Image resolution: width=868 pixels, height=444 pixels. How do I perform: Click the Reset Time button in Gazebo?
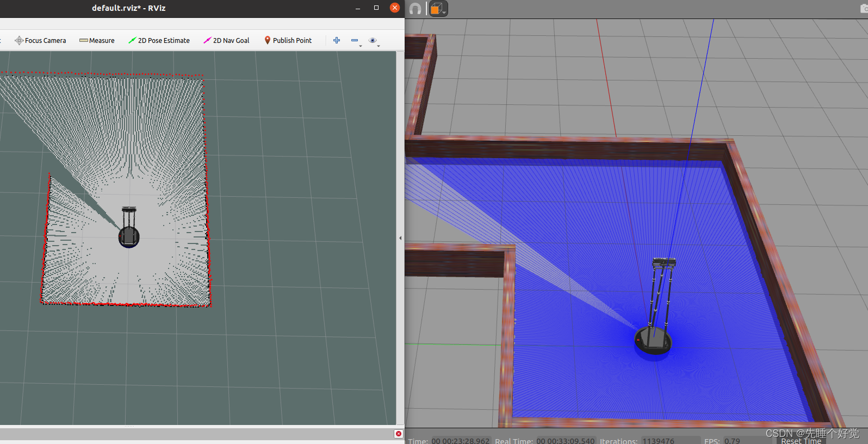(801, 441)
